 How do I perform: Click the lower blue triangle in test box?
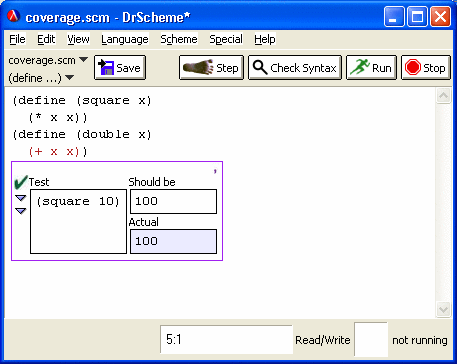coord(21,211)
